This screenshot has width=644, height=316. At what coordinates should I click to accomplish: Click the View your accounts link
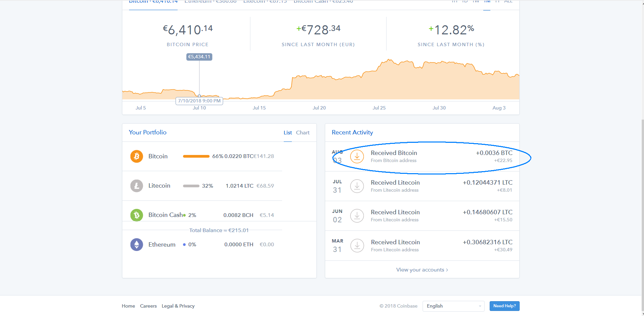[x=422, y=270]
